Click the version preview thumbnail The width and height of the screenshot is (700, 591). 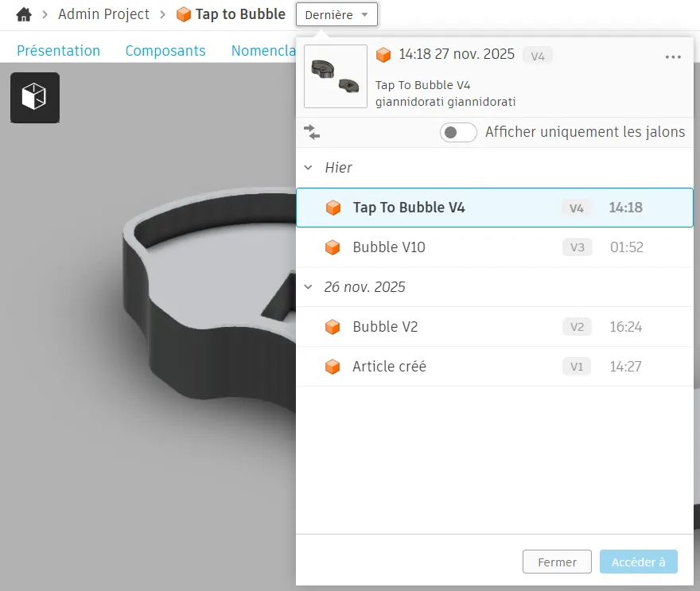(x=336, y=76)
